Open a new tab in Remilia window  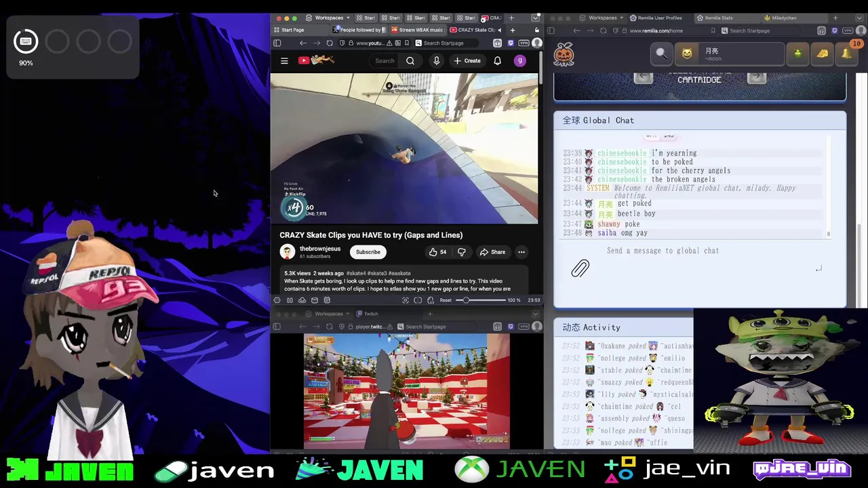click(835, 18)
